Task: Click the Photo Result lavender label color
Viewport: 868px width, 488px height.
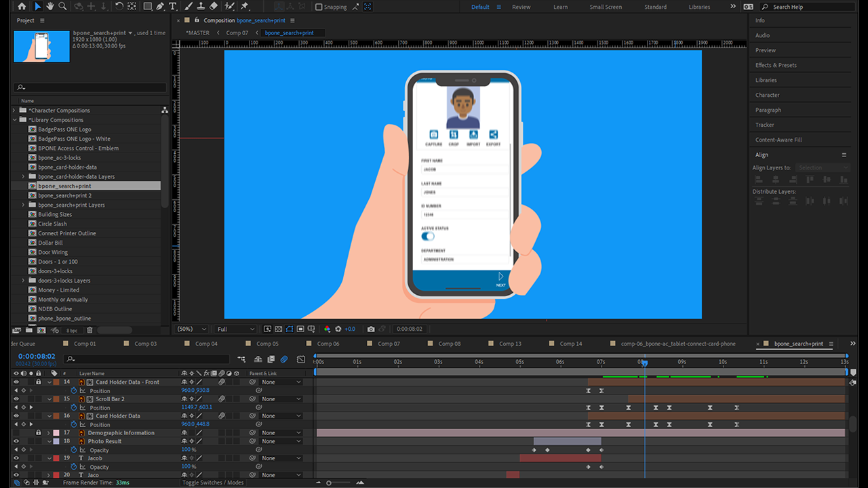Action: point(56,441)
